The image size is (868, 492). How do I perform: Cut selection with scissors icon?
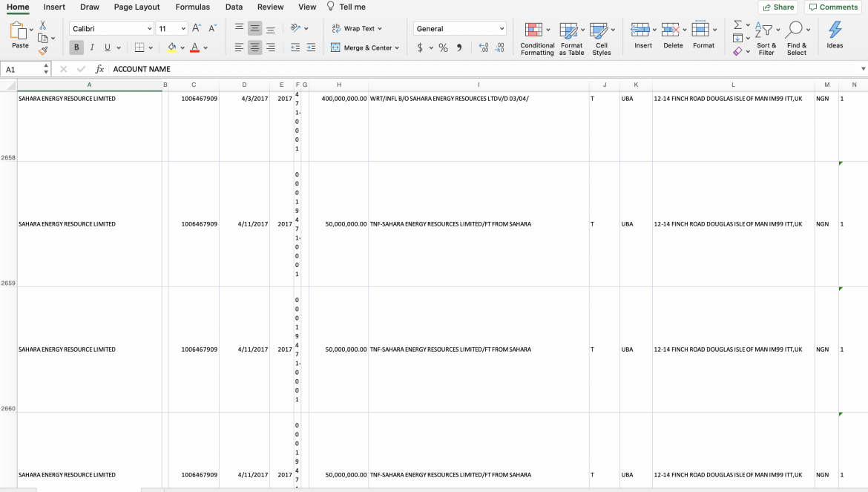tap(42, 25)
